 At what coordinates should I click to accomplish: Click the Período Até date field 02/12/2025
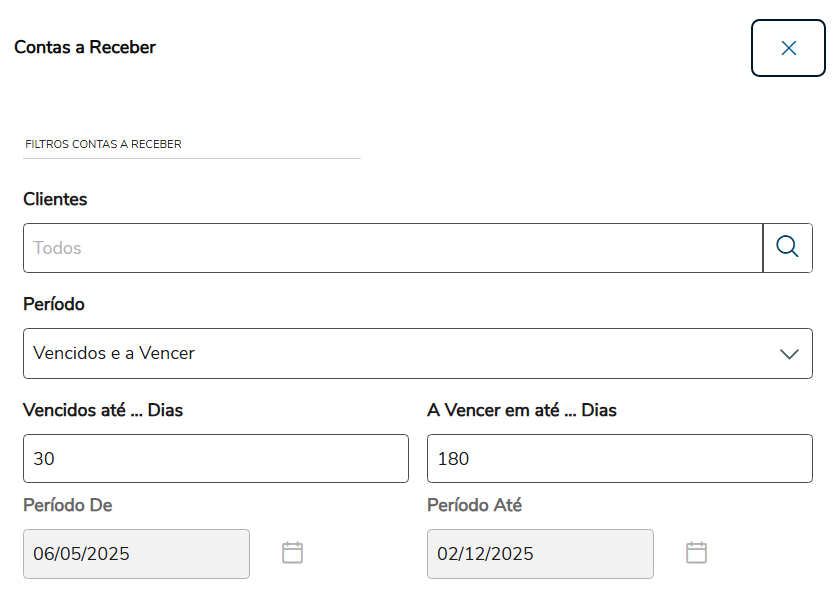click(x=540, y=554)
